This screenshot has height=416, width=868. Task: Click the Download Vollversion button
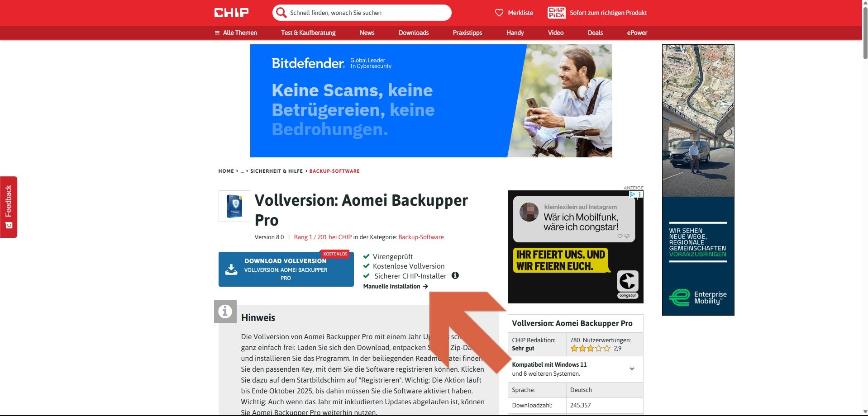(286, 269)
